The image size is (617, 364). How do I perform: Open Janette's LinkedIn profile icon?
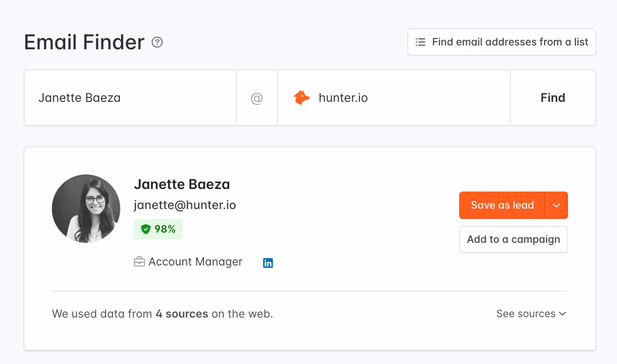point(268,263)
